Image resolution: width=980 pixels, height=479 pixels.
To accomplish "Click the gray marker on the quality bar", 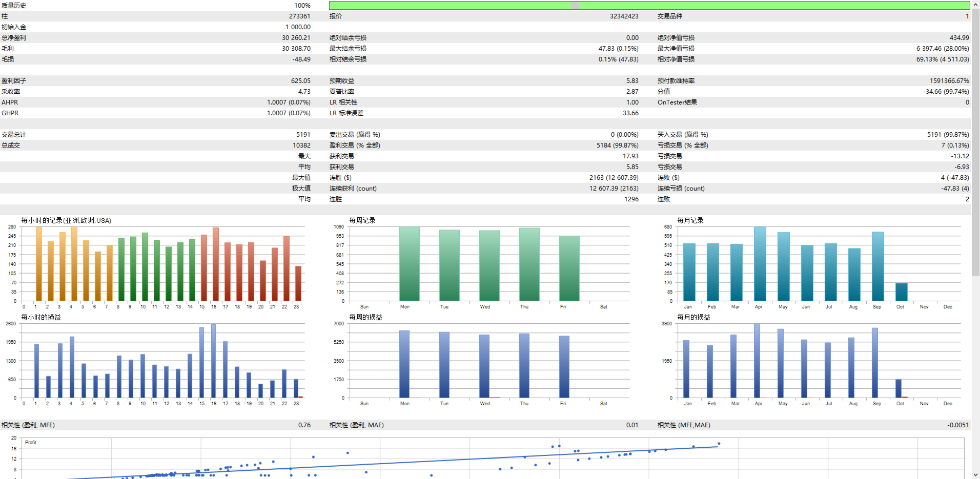I will [x=575, y=5].
